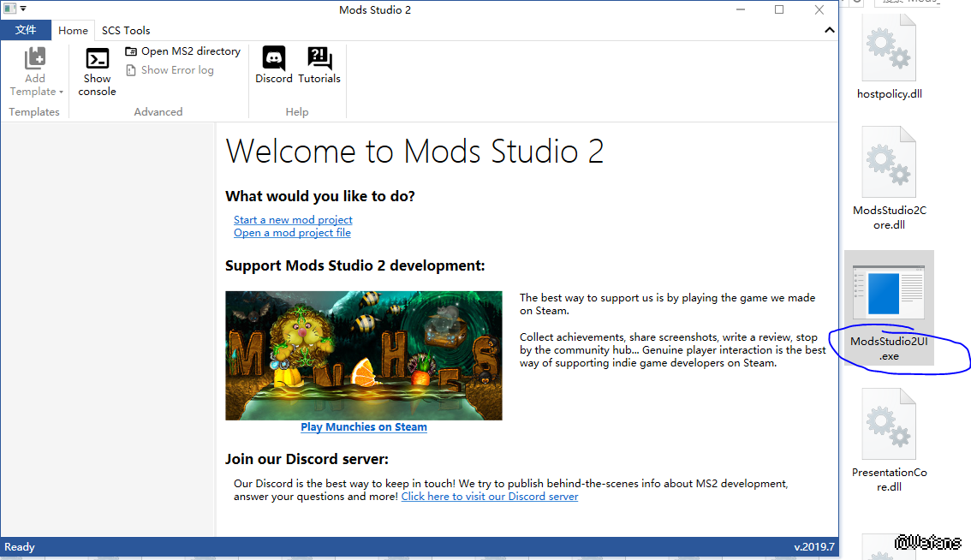971x560 pixels.
Task: Click the Ready status text
Action: pos(20,547)
